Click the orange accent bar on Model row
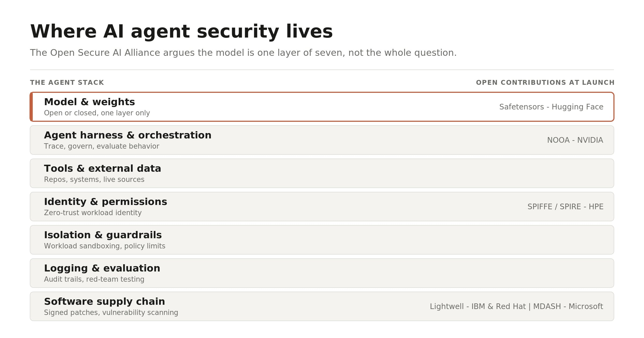 [31, 107]
